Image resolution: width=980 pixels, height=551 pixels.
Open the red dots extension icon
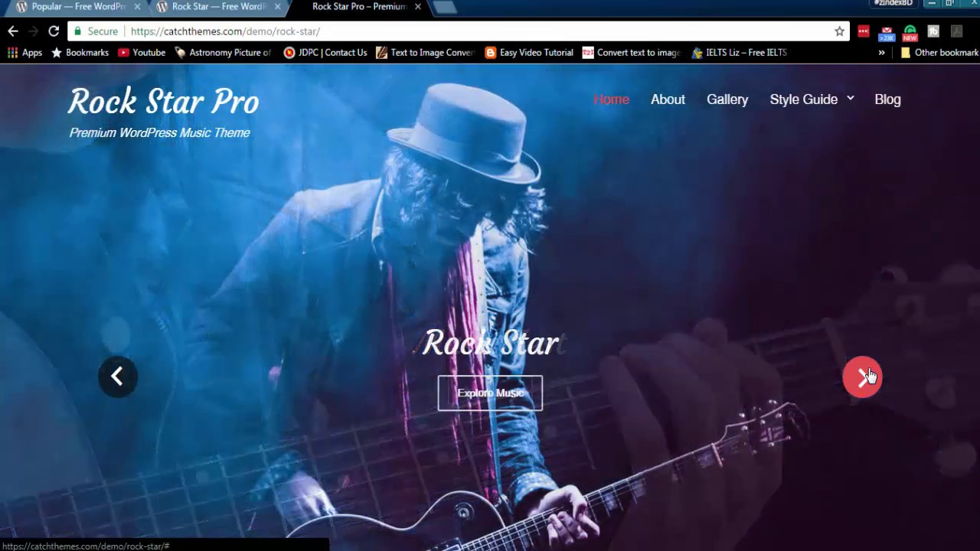[x=864, y=31]
